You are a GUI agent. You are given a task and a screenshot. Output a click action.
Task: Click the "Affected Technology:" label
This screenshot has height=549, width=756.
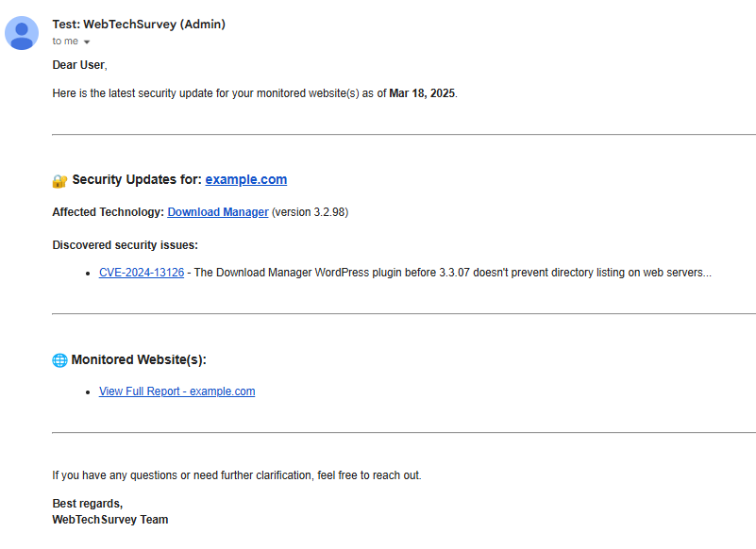(109, 212)
